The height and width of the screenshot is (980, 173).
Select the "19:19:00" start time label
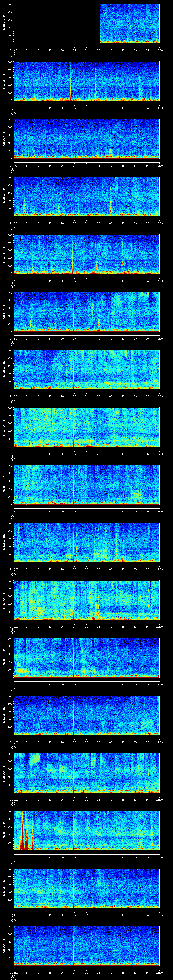click(x=13, y=627)
